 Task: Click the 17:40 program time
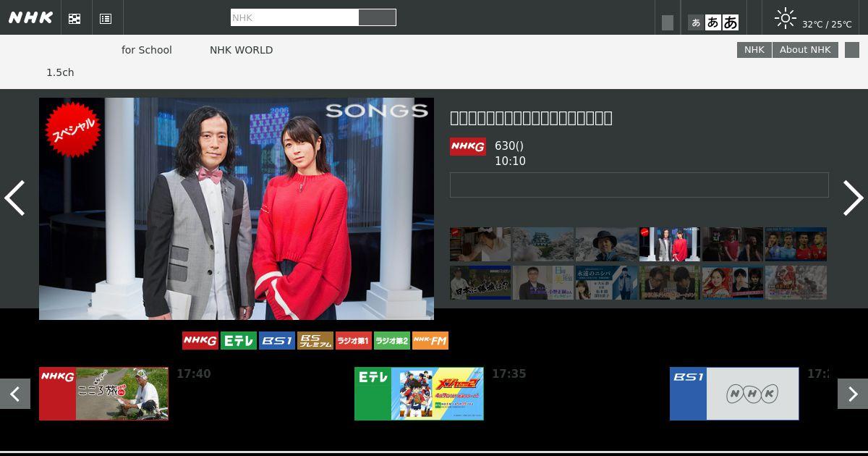coord(194,374)
